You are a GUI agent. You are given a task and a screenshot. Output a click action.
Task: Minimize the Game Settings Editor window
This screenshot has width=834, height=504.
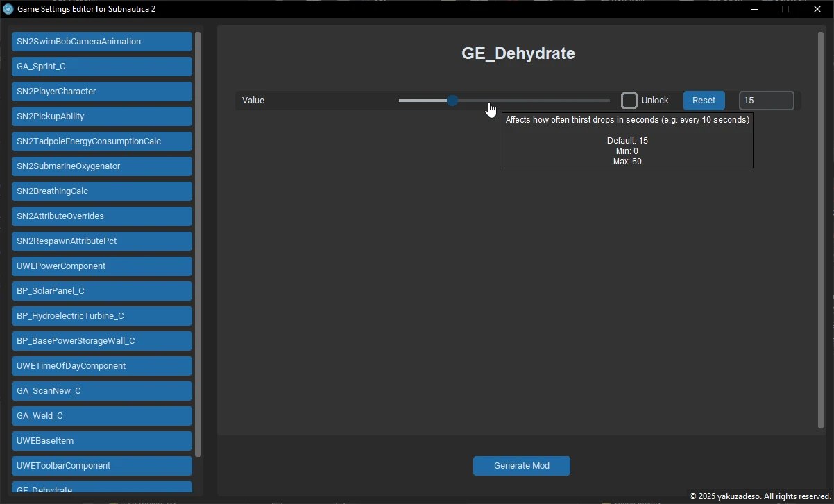[754, 9]
